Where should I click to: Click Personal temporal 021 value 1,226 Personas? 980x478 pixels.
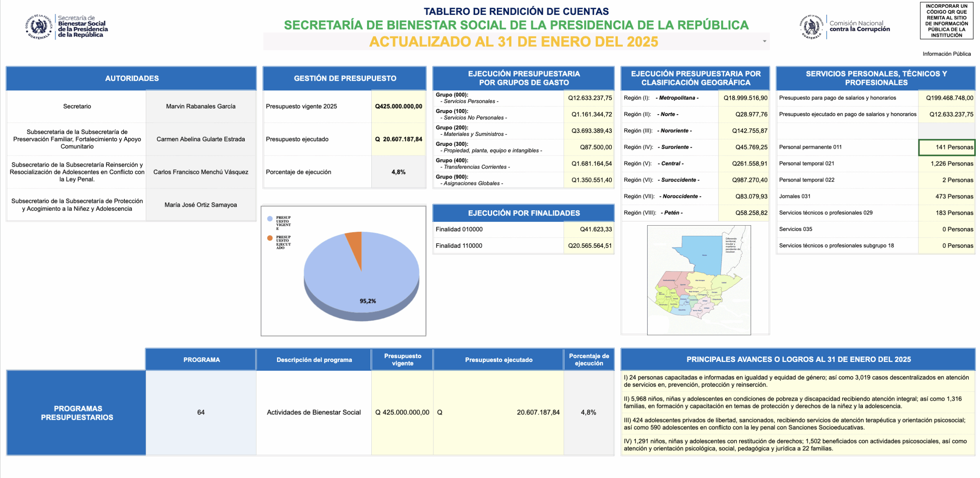pos(946,164)
